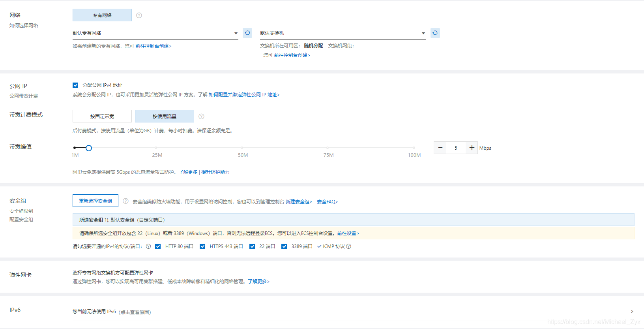This screenshot has height=329, width=644.
Task: Refresh the 默认交换机 switch list
Action: click(x=435, y=33)
